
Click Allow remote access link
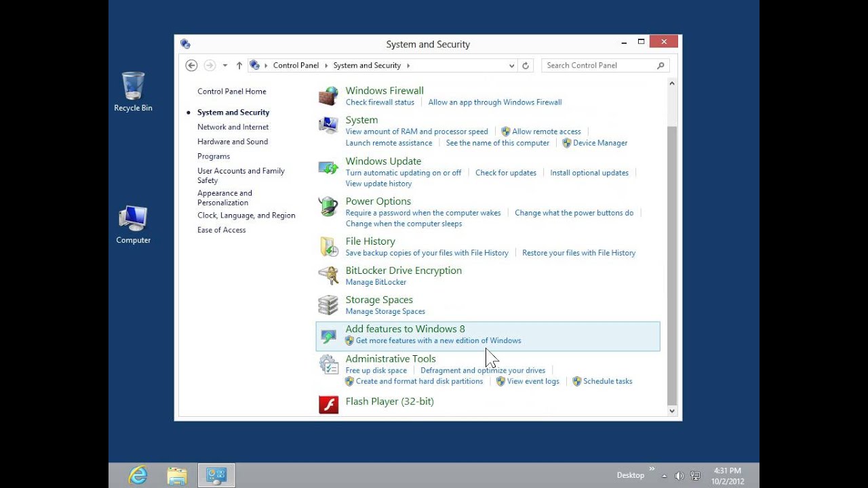click(x=547, y=131)
